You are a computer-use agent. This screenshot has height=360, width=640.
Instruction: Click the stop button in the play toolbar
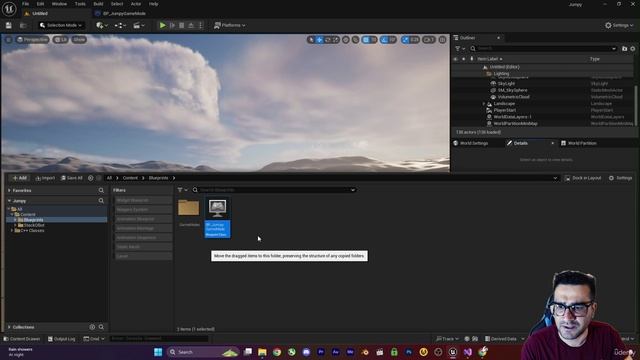pyautogui.click(x=182, y=25)
